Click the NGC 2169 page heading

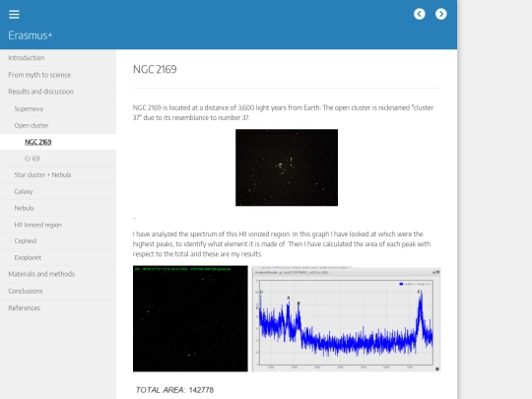[x=155, y=70]
